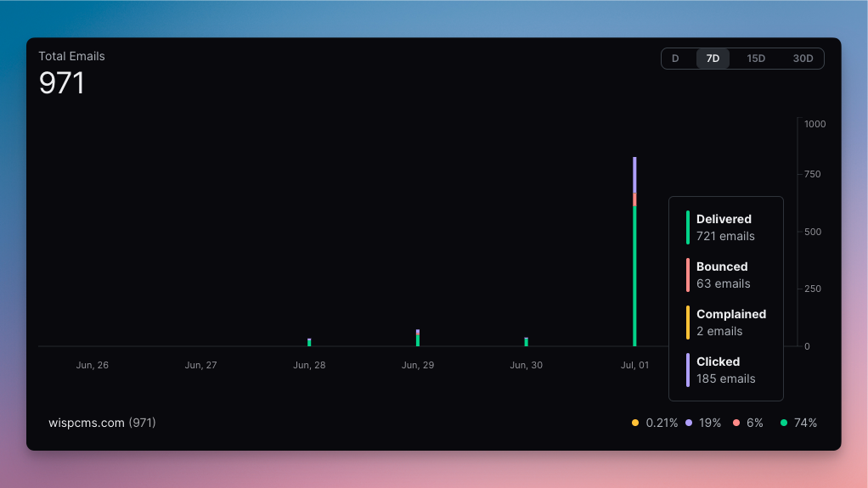The width and height of the screenshot is (868, 488).
Task: Click '721 emails' in tooltip
Action: (725, 236)
